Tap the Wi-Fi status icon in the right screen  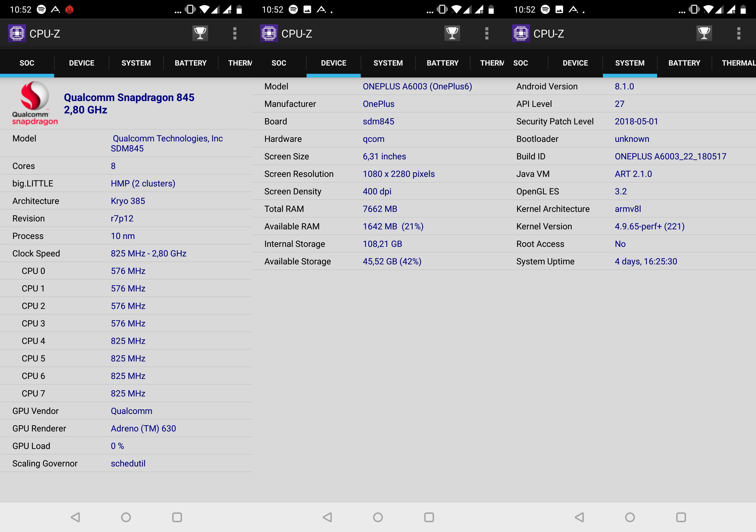click(709, 10)
